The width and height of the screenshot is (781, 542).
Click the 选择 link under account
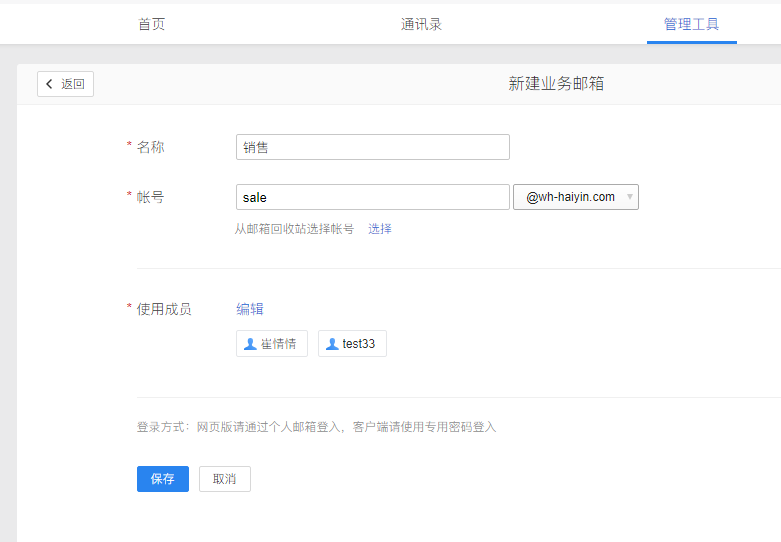tap(380, 229)
